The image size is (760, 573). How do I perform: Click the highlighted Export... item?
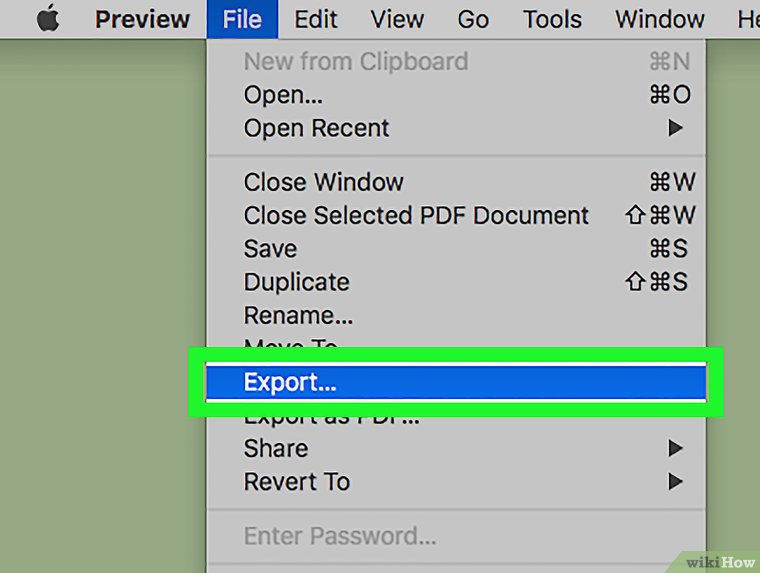coord(290,381)
